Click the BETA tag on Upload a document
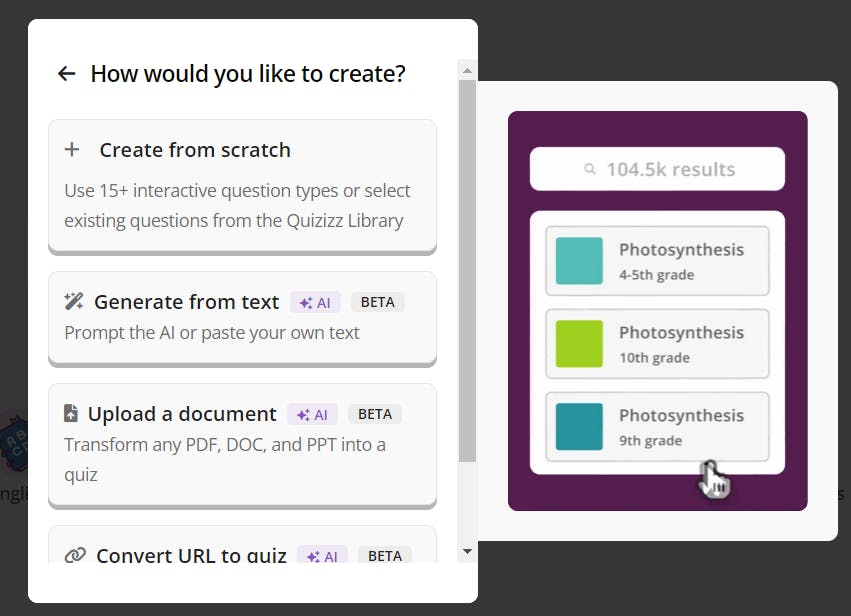The width and height of the screenshot is (851, 616). [374, 414]
